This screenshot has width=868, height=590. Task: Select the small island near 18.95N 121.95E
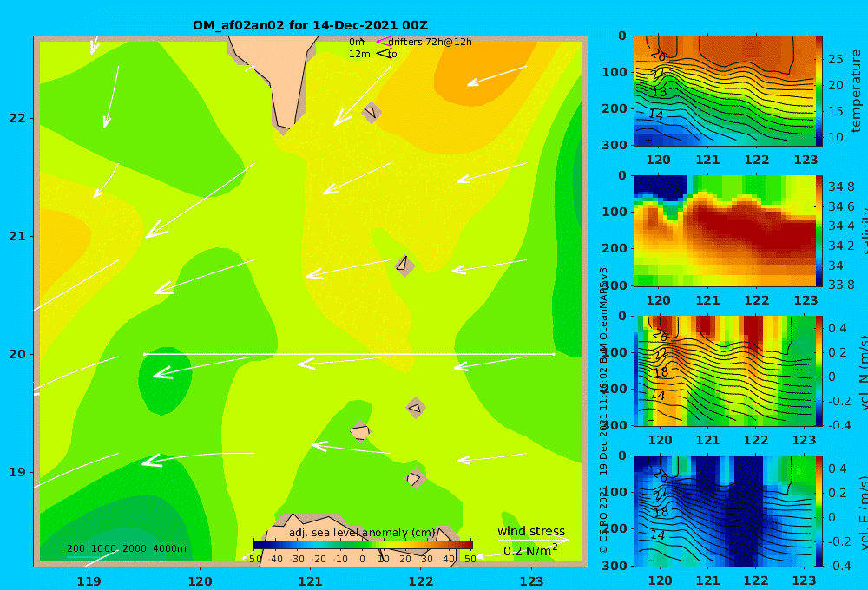coord(415,478)
